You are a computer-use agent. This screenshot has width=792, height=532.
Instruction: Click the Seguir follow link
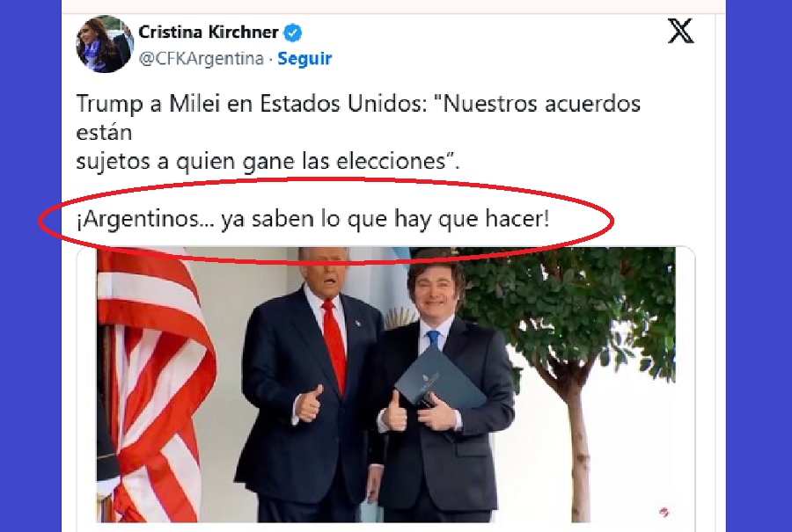(304, 59)
